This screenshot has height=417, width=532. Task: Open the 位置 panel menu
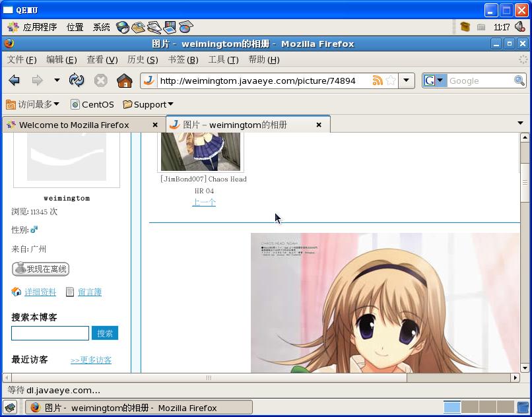(x=75, y=27)
